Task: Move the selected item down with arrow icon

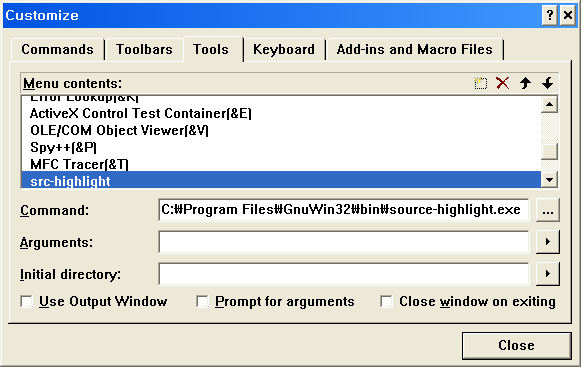Action: (x=547, y=83)
